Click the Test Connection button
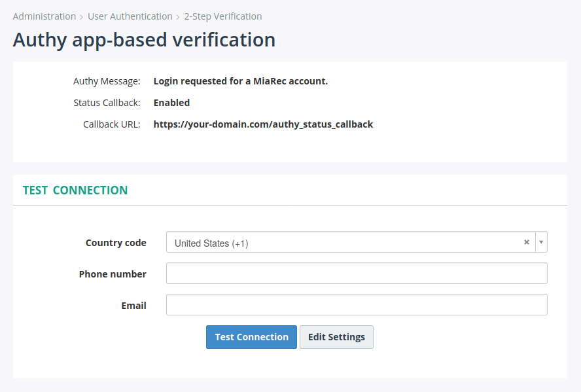 coord(252,337)
